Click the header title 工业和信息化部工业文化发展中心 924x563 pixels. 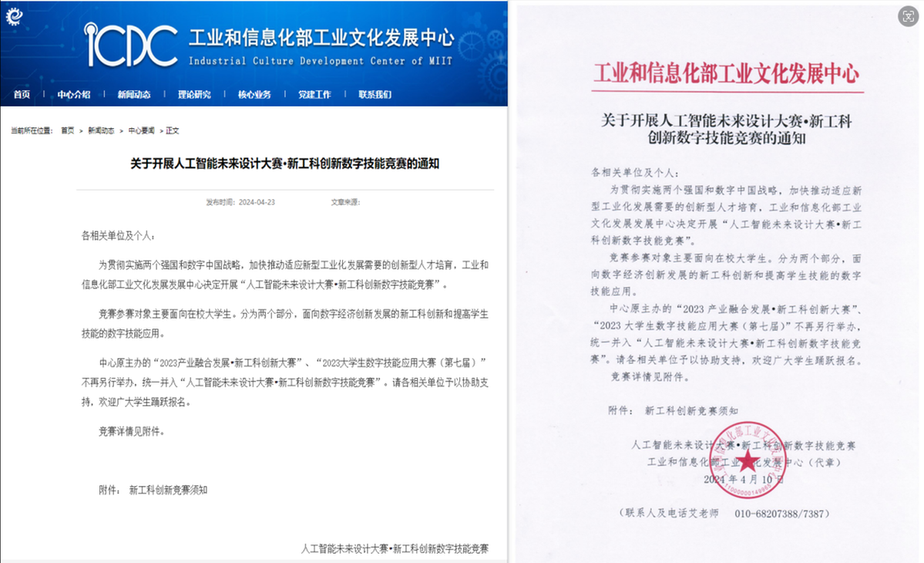322,38
